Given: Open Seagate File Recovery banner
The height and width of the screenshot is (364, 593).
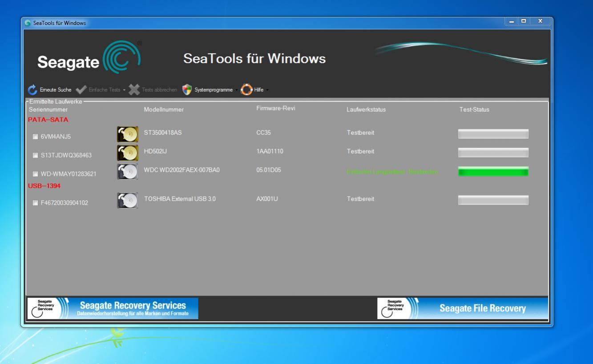Looking at the screenshot, I should click(463, 308).
